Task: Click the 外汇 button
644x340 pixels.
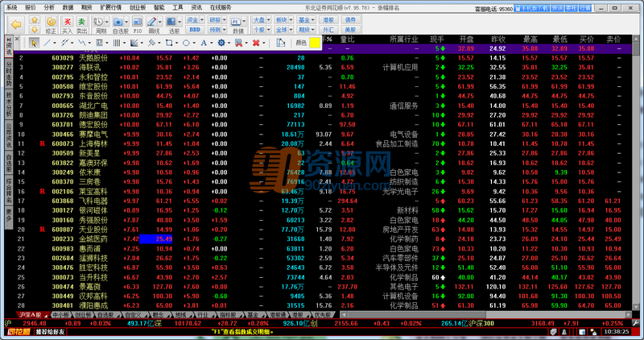Action: pos(328,30)
